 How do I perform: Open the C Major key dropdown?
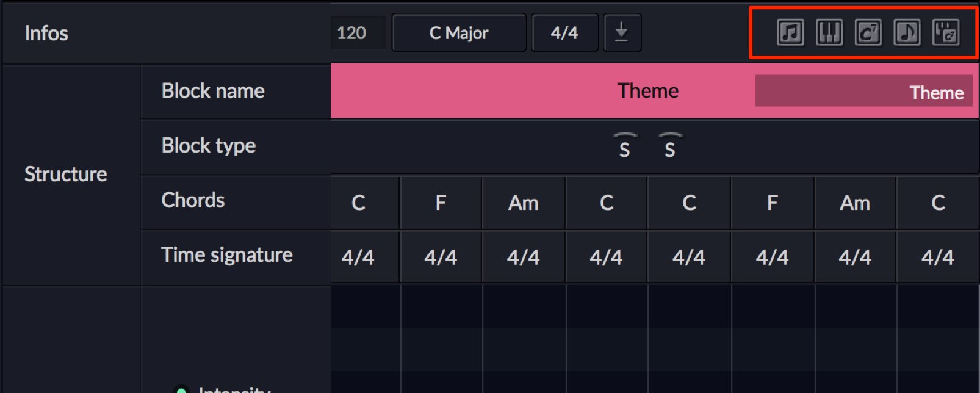click(459, 32)
